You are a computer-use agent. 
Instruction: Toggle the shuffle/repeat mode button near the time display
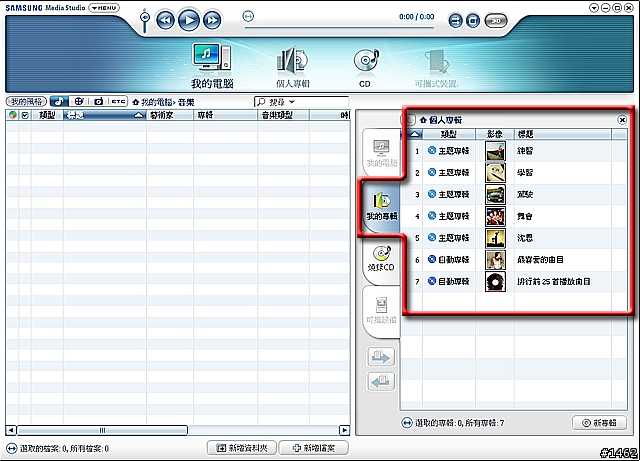point(456,20)
